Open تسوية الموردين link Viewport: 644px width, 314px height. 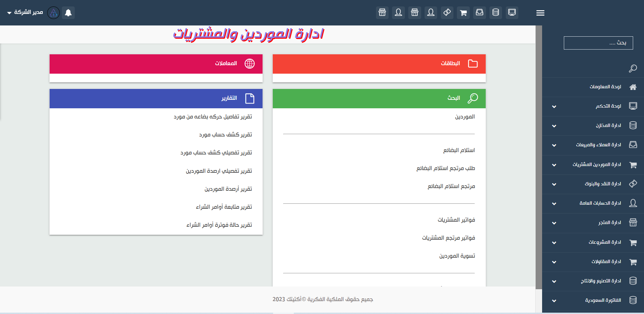457,256
